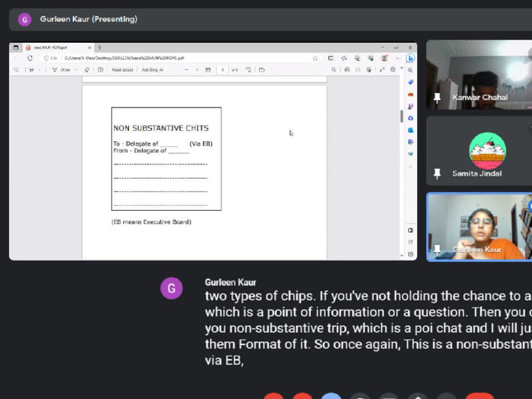Click the caption speaker name Gurleen Kaur

click(x=231, y=283)
